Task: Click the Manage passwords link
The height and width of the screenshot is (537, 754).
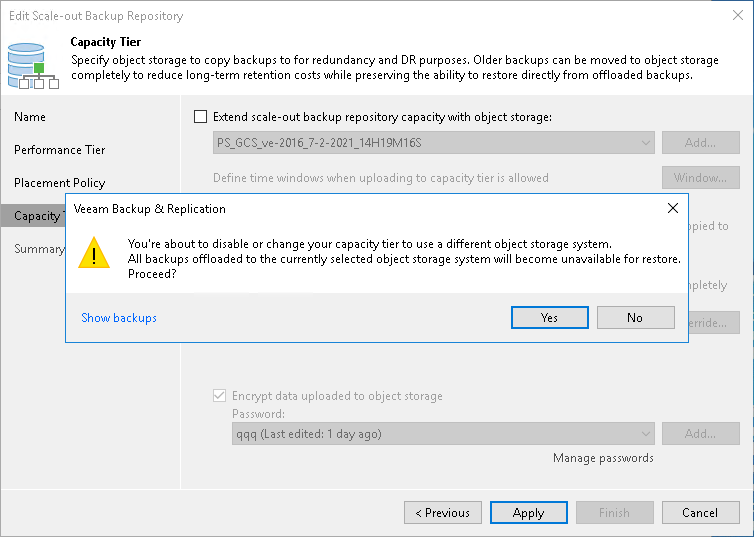Action: pyautogui.click(x=603, y=458)
